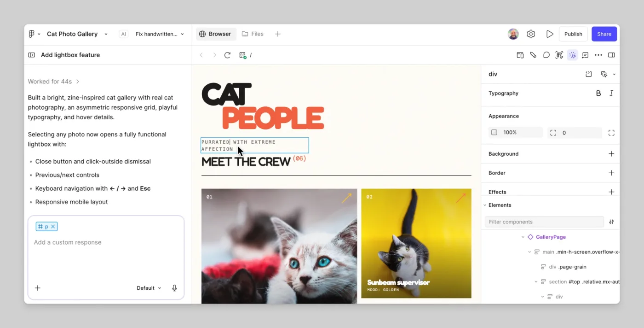Click the Add a custom response field
The width and height of the screenshot is (644, 328).
click(x=106, y=242)
